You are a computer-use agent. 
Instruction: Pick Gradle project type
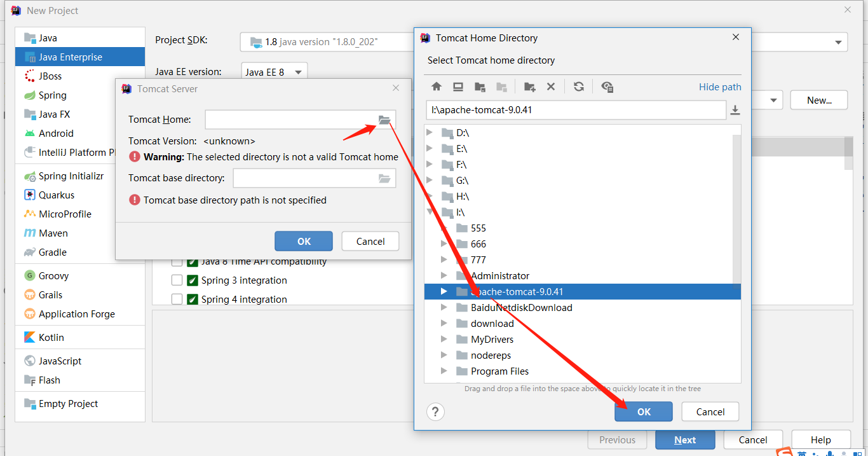click(x=80, y=252)
